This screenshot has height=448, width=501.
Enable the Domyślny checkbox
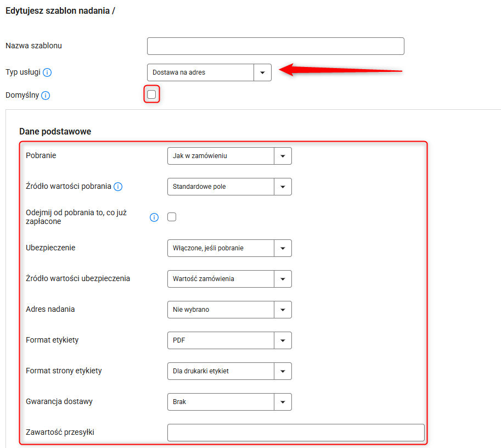(151, 94)
